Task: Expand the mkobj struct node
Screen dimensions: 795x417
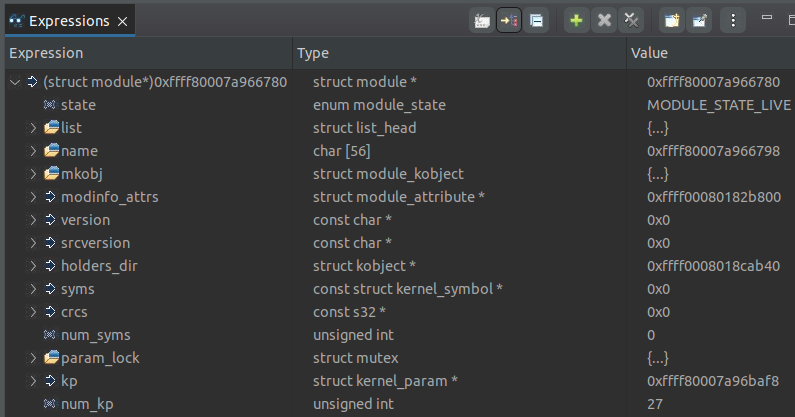Action: (33, 174)
